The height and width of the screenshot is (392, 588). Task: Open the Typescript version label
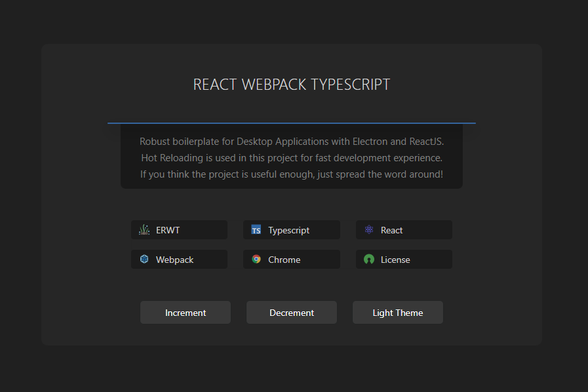pos(288,230)
